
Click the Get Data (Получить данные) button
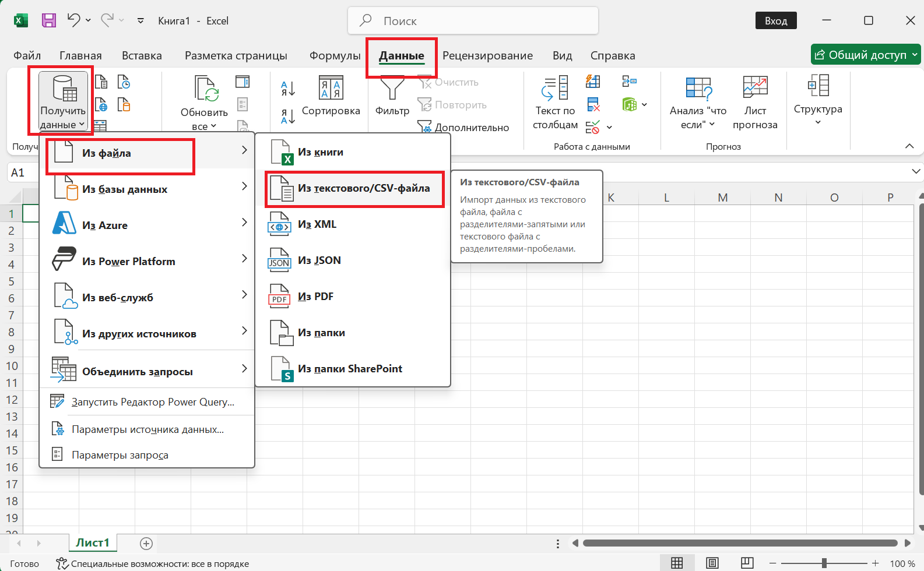click(x=63, y=101)
